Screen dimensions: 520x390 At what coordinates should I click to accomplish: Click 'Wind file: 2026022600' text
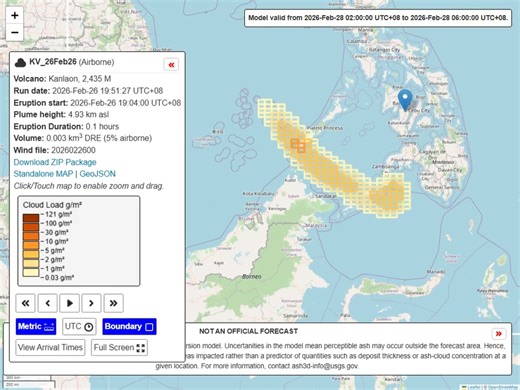[55, 150]
